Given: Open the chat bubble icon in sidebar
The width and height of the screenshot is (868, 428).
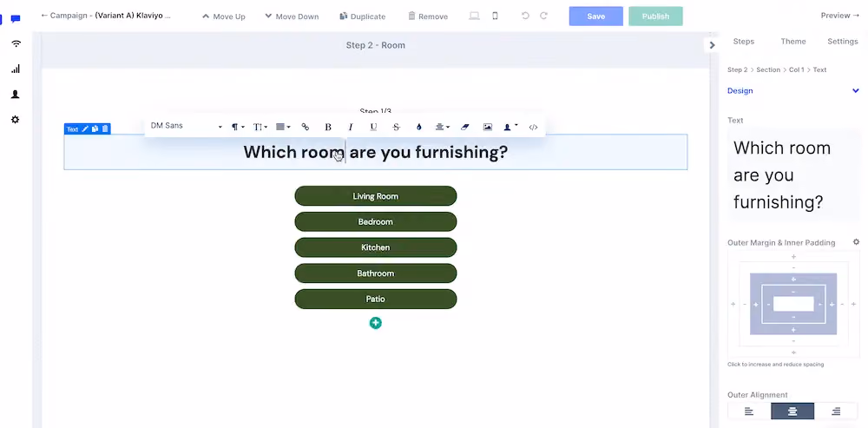Looking at the screenshot, I should pyautogui.click(x=16, y=19).
